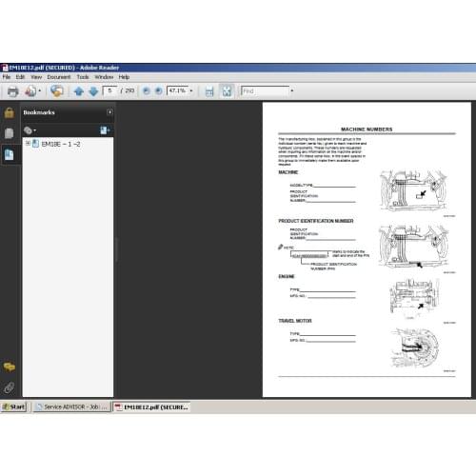Viewport: 476px width, 476px height.
Task: Click the MACHINE NUMBERS page heading
Action: [x=367, y=129]
